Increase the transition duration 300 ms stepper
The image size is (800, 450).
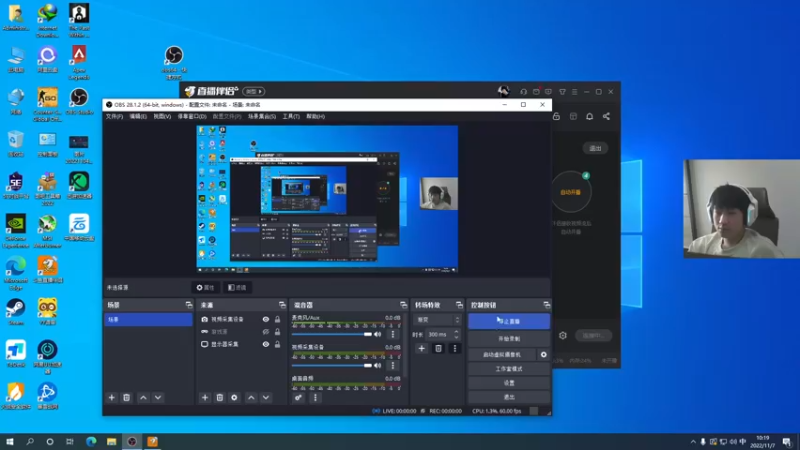[x=457, y=332]
